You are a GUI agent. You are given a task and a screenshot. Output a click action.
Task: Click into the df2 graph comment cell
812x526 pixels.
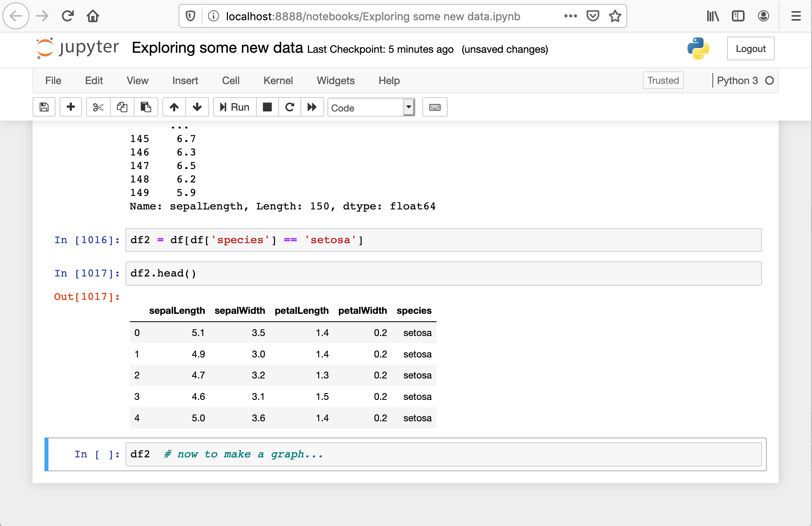pyautogui.click(x=443, y=454)
